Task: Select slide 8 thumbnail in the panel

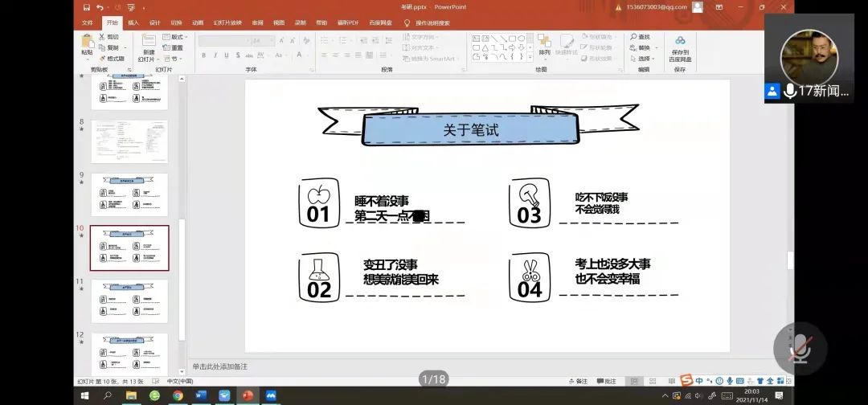Action: click(129, 141)
